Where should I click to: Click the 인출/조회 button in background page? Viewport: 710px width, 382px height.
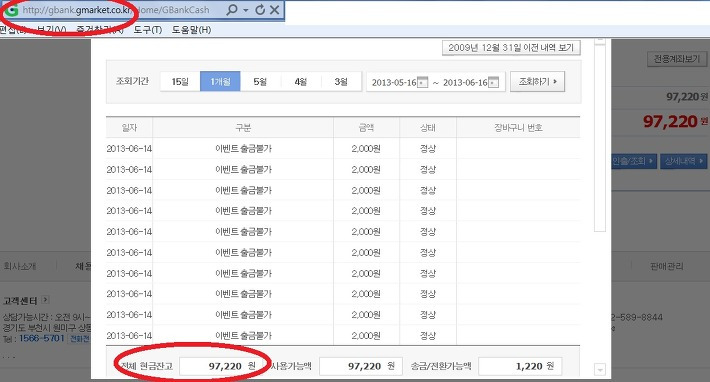pos(633,161)
